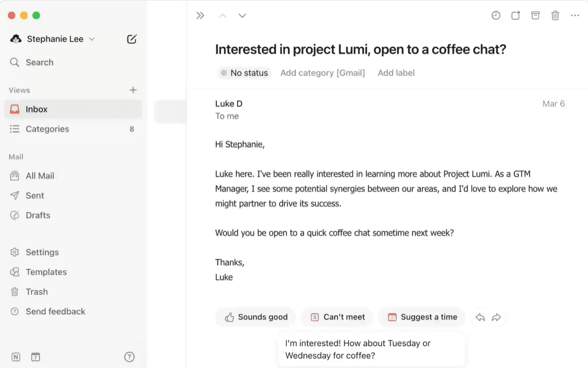The height and width of the screenshot is (368, 588).
Task: Click the snooze clock icon
Action: 496,15
